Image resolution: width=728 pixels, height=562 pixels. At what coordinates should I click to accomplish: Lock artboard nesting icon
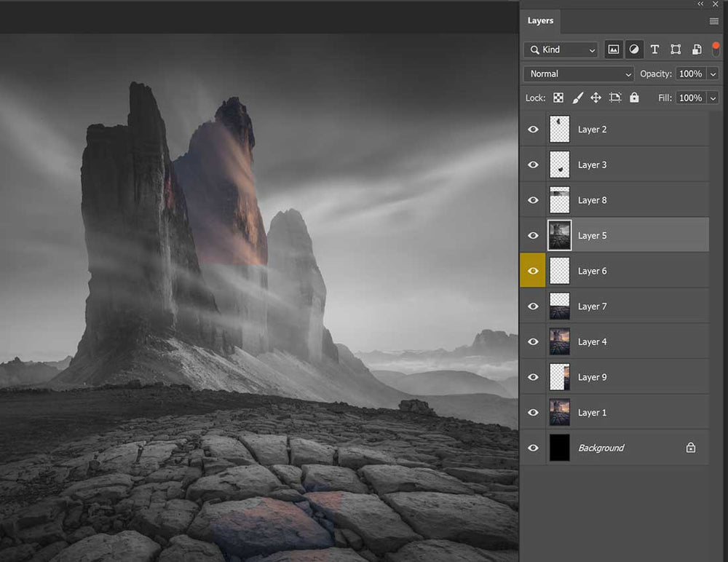[x=615, y=98]
